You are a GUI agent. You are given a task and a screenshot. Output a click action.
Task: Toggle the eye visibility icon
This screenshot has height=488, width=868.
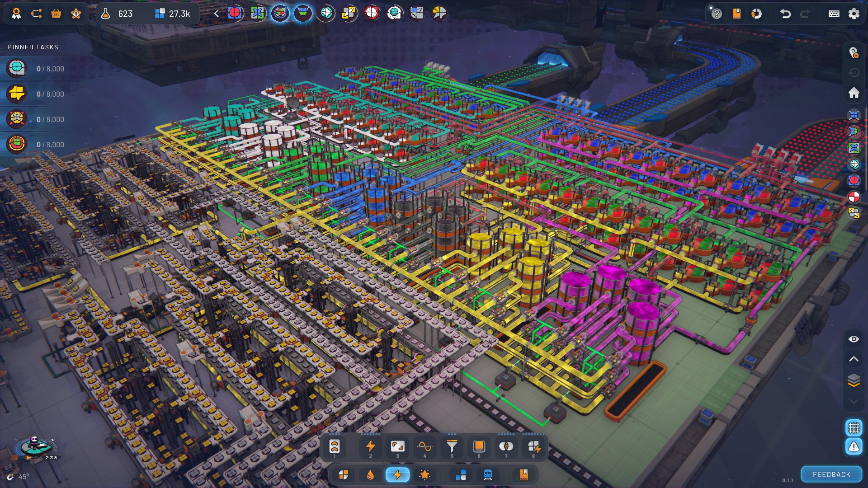(854, 339)
